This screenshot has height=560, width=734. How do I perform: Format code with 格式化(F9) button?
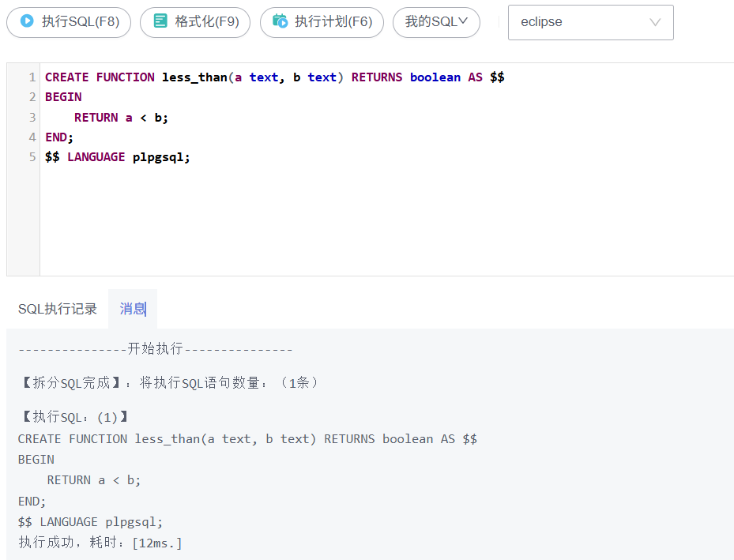(195, 22)
